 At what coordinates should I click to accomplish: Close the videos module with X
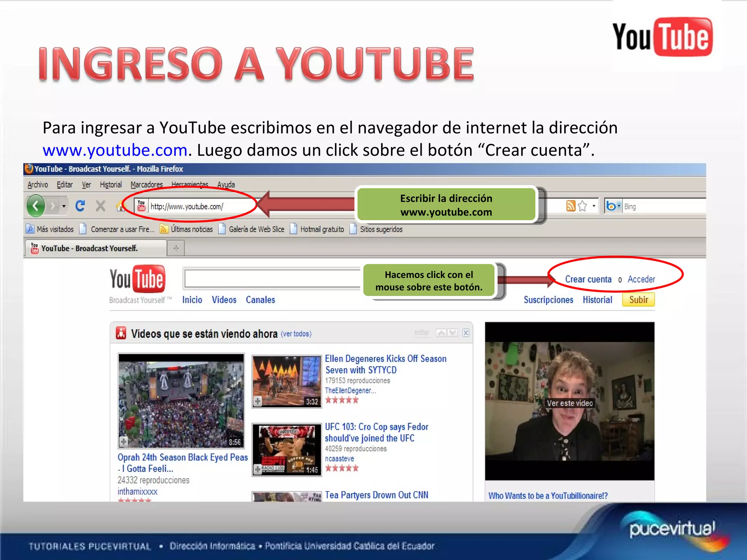pos(466,333)
